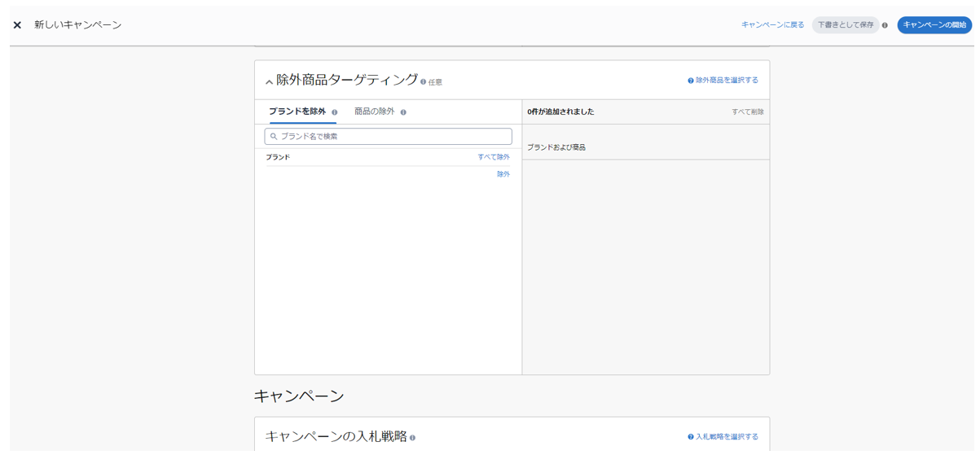This screenshot has height=455, width=980.
Task: Click すべて除外 link
Action: click(494, 157)
